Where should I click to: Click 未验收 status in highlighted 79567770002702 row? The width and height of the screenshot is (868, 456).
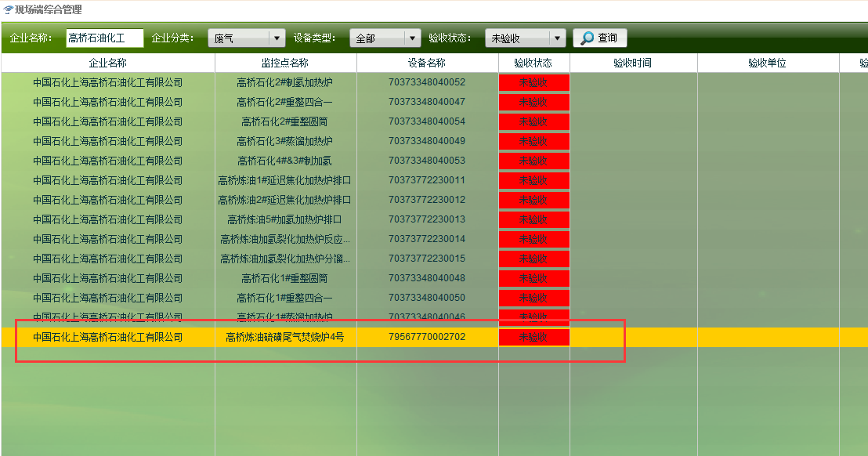tap(533, 337)
